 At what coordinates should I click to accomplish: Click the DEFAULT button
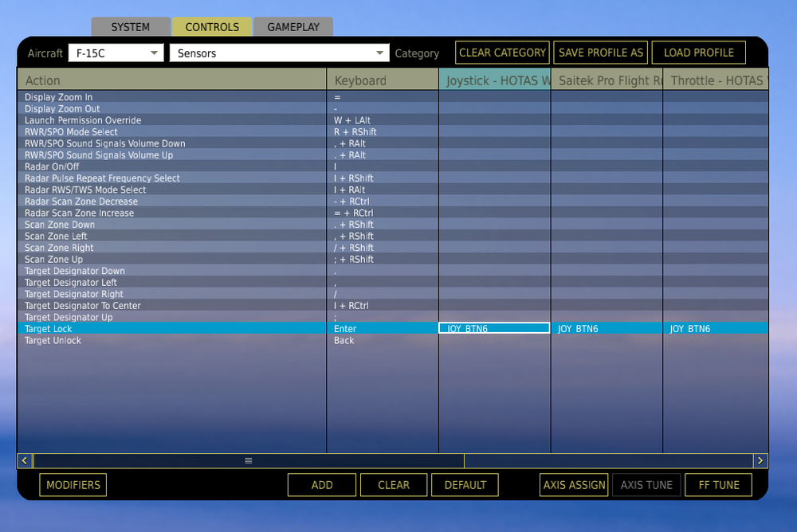pos(465,485)
